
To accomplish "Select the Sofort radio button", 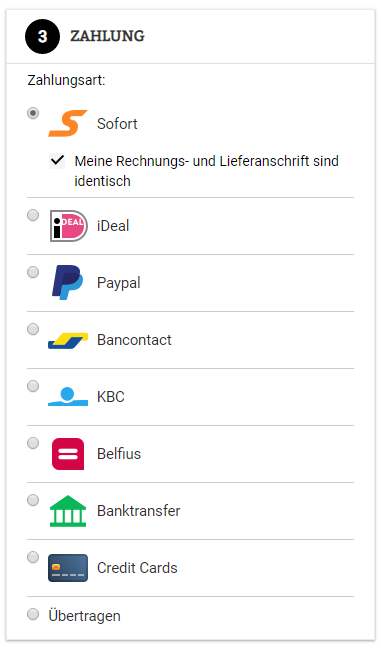I will click(33, 113).
